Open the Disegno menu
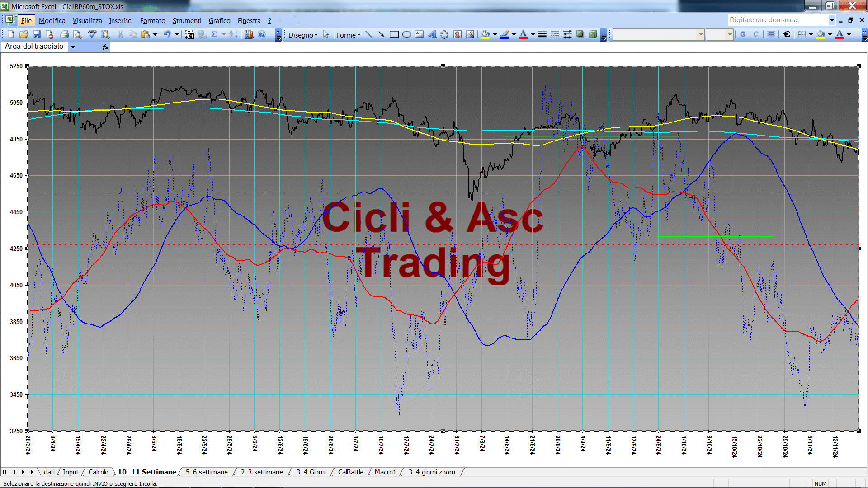 [x=303, y=35]
